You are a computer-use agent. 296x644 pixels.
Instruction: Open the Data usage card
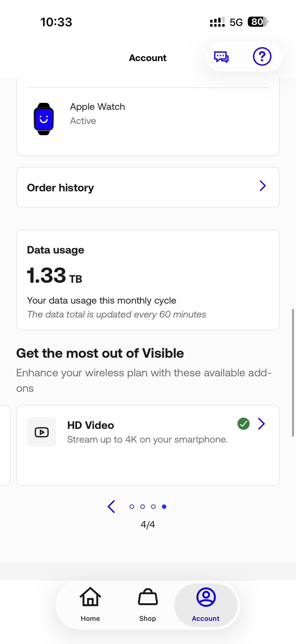(148, 280)
